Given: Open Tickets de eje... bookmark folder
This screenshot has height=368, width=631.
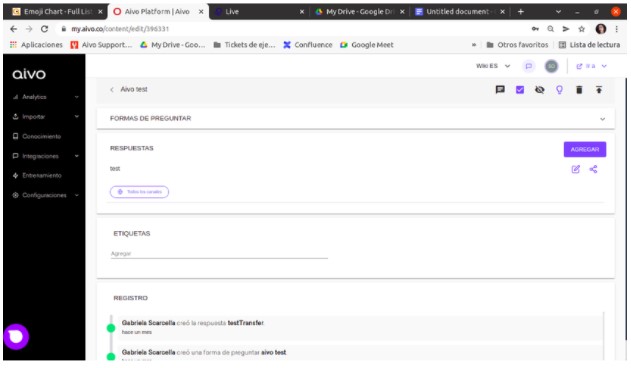Looking at the screenshot, I should 244,45.
